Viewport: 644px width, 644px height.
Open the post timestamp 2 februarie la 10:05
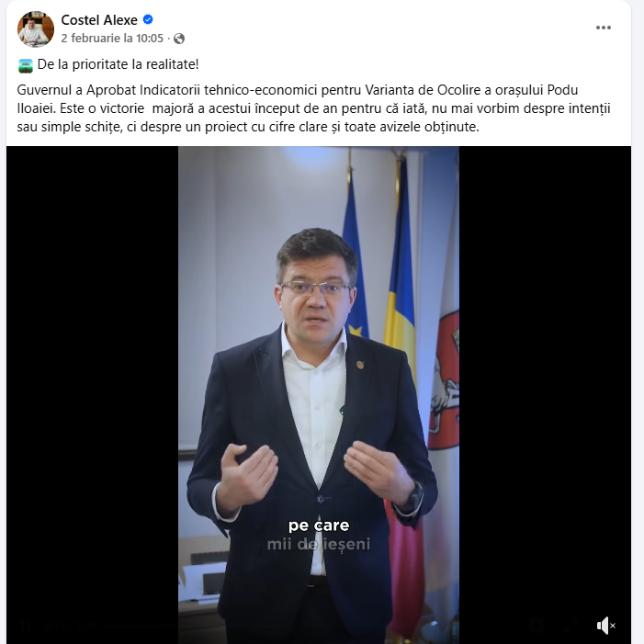tap(112, 39)
